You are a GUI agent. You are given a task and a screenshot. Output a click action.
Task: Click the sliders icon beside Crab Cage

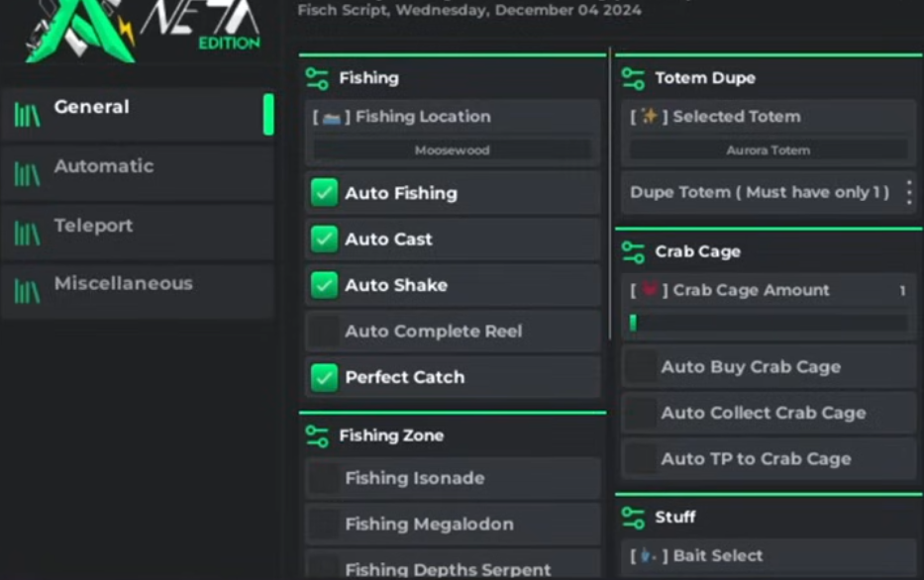pos(633,252)
